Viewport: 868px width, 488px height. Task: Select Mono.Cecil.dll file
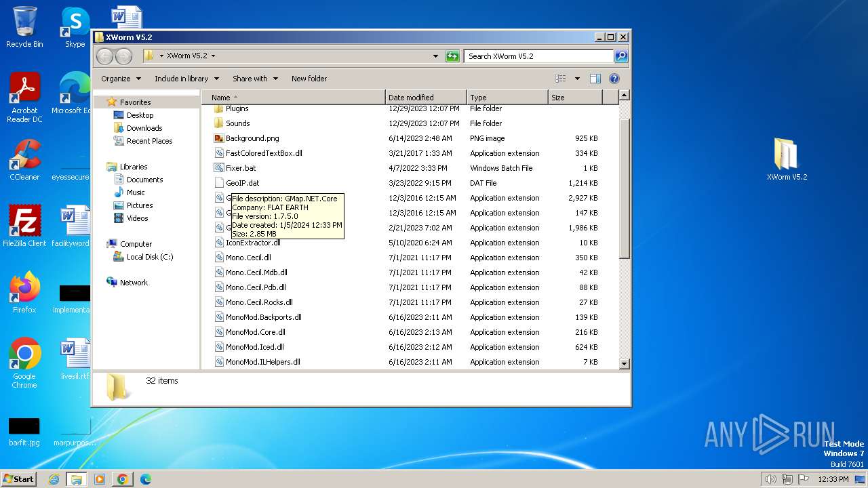(248, 258)
